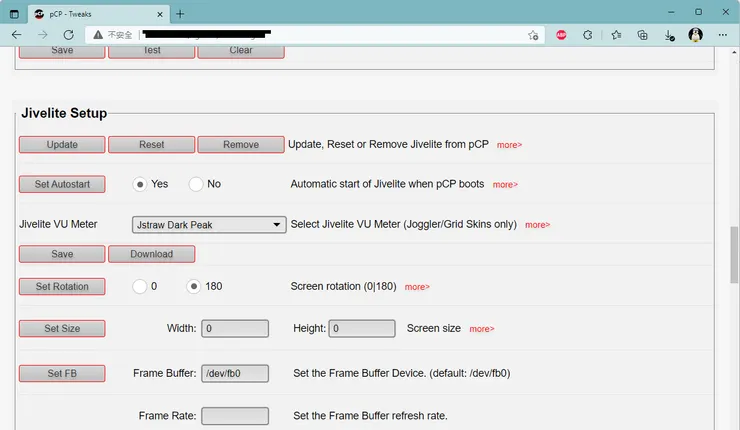
Task: Open more info for automatic start
Action: click(x=505, y=185)
